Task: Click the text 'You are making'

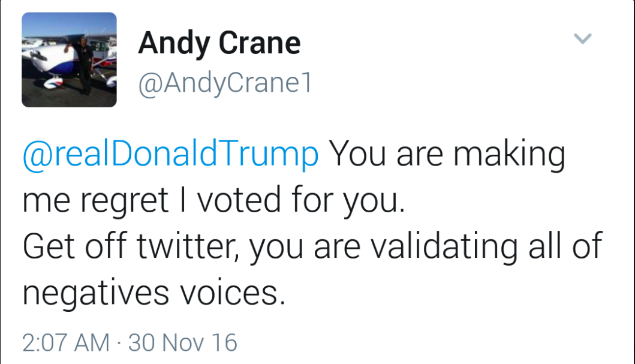Action: [x=447, y=155]
